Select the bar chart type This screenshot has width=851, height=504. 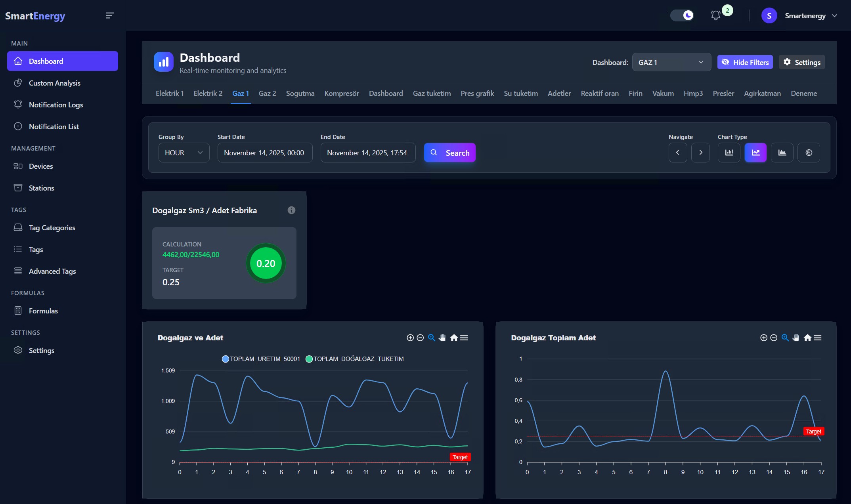[x=729, y=153]
